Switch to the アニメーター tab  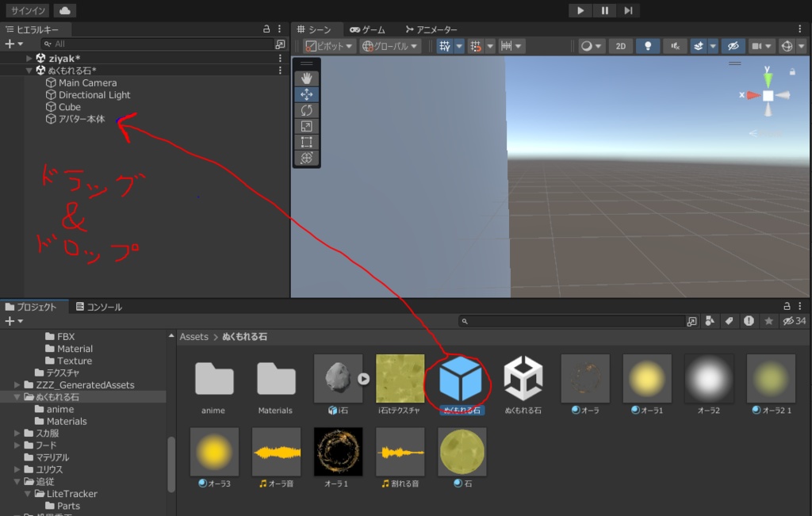pos(431,29)
